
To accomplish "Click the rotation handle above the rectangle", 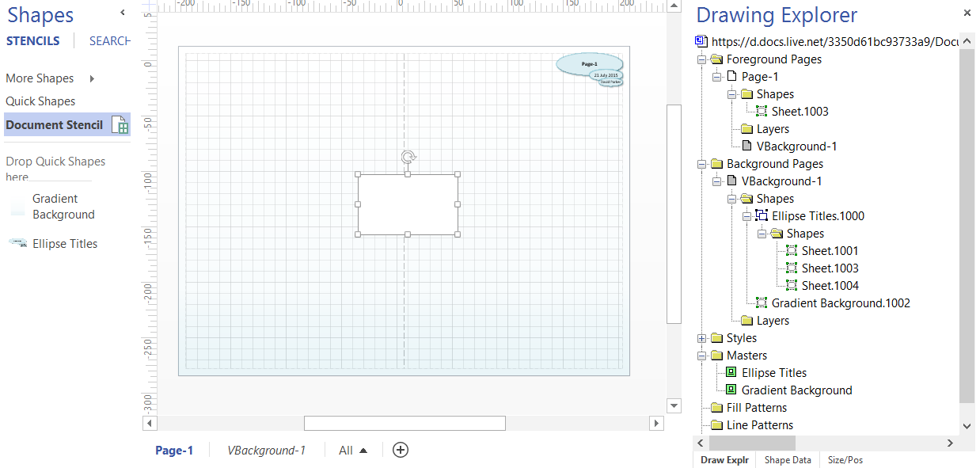I will tap(408, 157).
